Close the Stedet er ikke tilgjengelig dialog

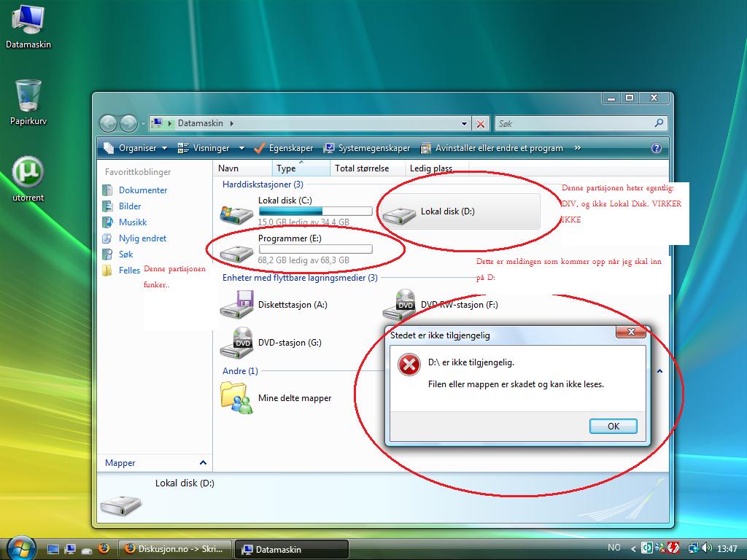coord(631,332)
